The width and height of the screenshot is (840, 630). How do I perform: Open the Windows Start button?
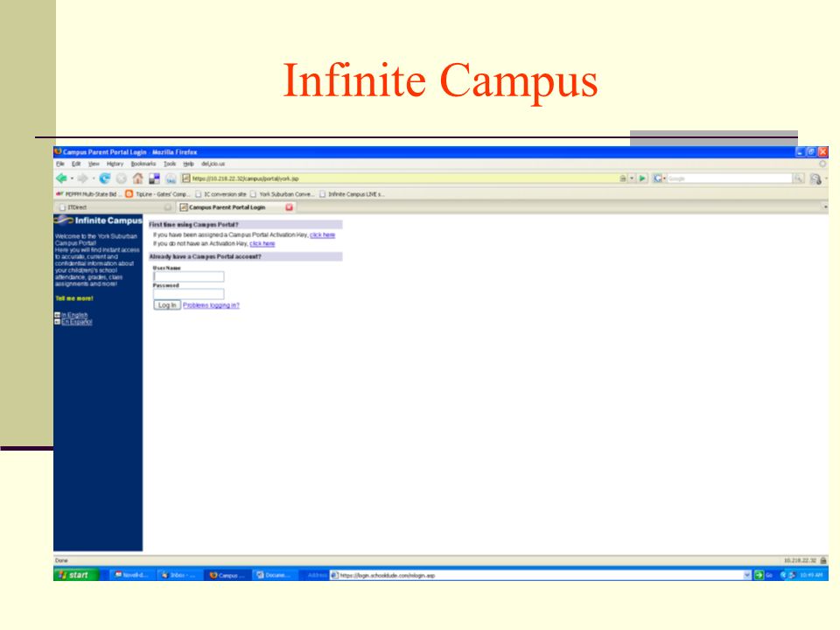pyautogui.click(x=76, y=575)
